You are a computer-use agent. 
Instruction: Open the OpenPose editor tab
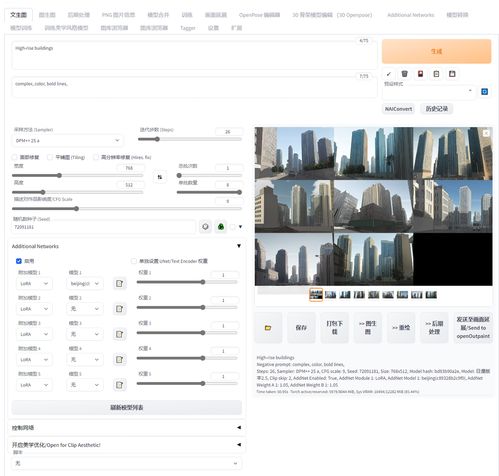tap(259, 15)
